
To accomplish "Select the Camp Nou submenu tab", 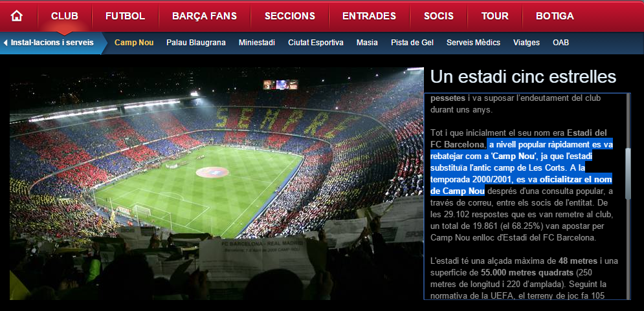I will 134,43.
